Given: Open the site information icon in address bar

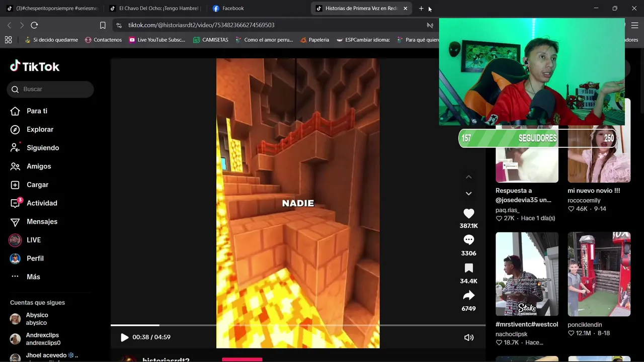Looking at the screenshot, I should [x=119, y=25].
